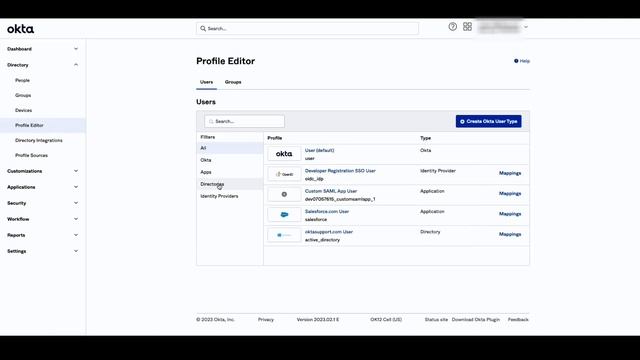Viewport: 640px width, 360px height.
Task: Expand the Dashboard menu chevron
Action: (76, 49)
